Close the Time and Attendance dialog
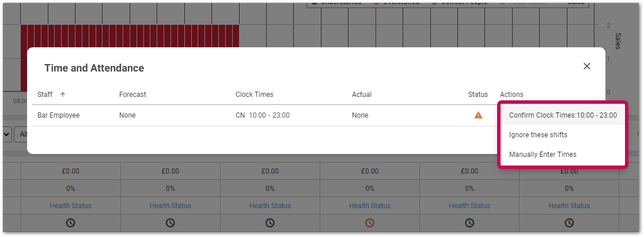Viewport: 644px width, 237px height. 587,66
